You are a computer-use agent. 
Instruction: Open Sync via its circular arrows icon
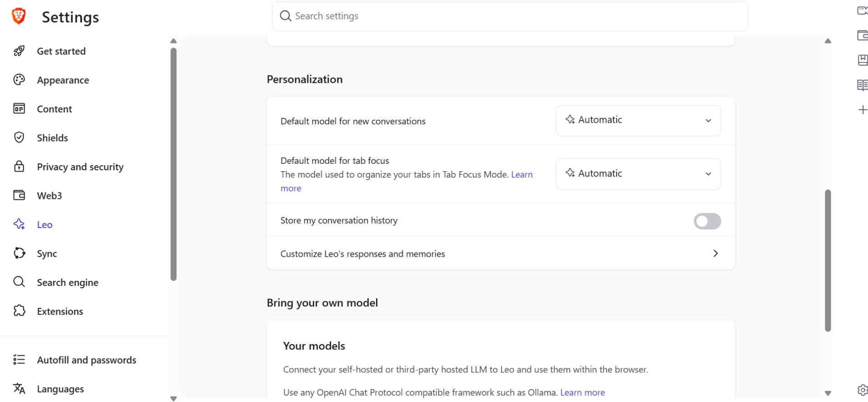19,253
